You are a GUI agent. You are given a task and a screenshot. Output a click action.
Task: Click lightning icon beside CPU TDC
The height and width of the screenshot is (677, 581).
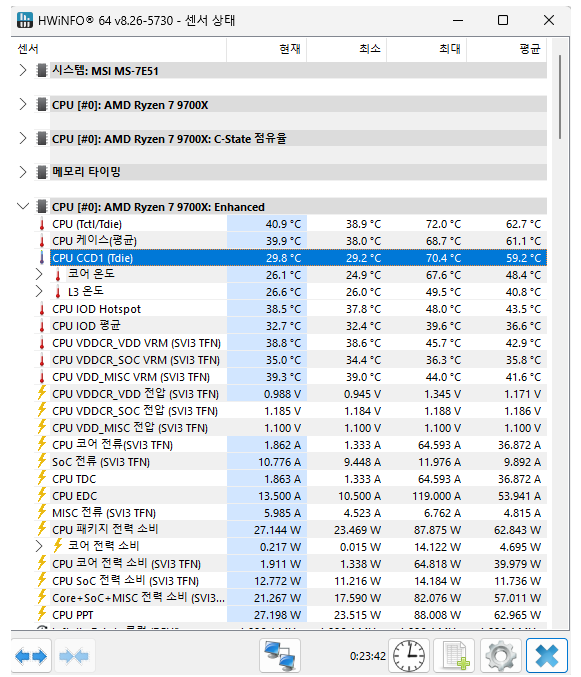pyautogui.click(x=42, y=479)
